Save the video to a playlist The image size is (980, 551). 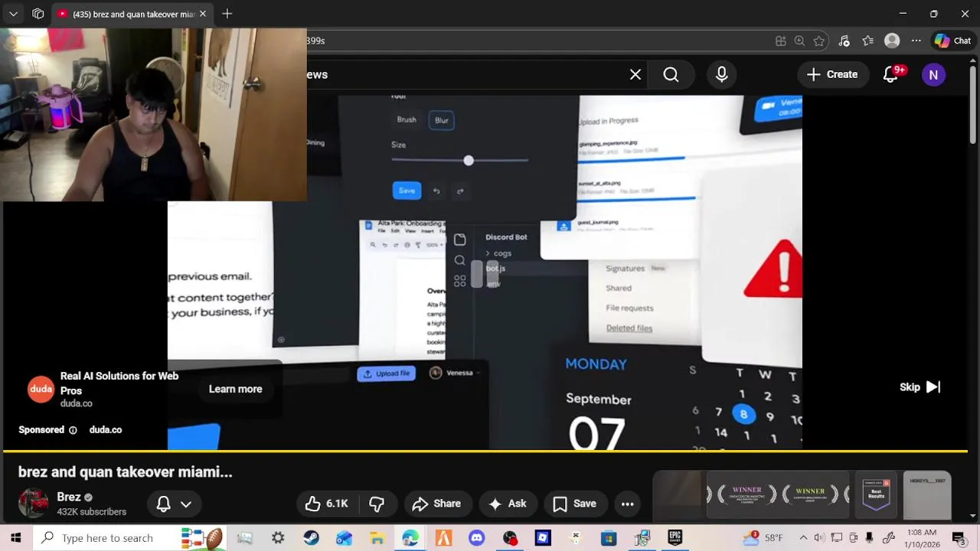point(574,504)
